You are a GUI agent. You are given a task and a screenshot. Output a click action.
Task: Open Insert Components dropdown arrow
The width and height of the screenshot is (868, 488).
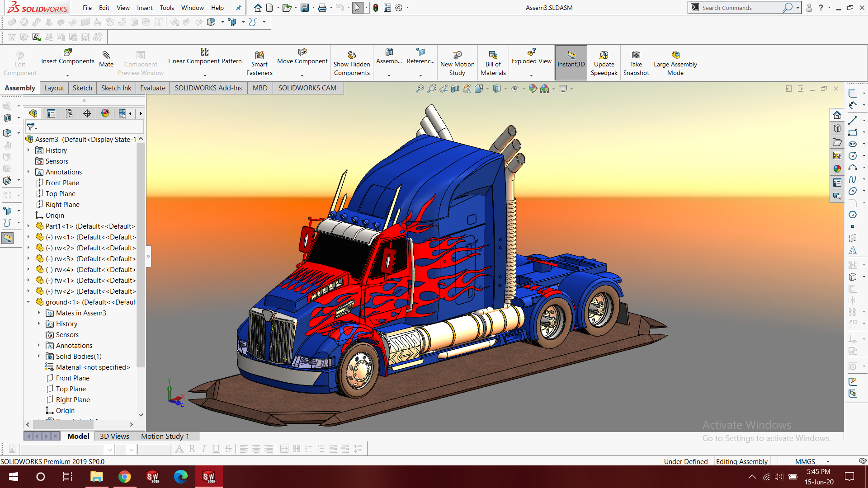pyautogui.click(x=68, y=75)
